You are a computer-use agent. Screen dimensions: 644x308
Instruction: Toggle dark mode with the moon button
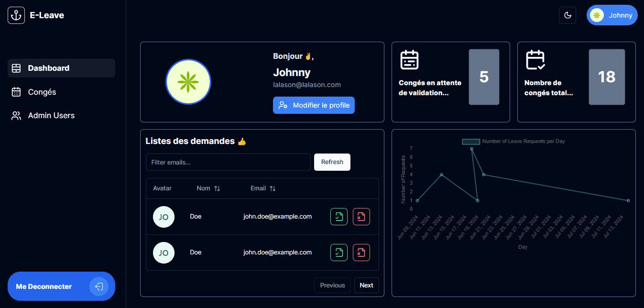click(567, 15)
